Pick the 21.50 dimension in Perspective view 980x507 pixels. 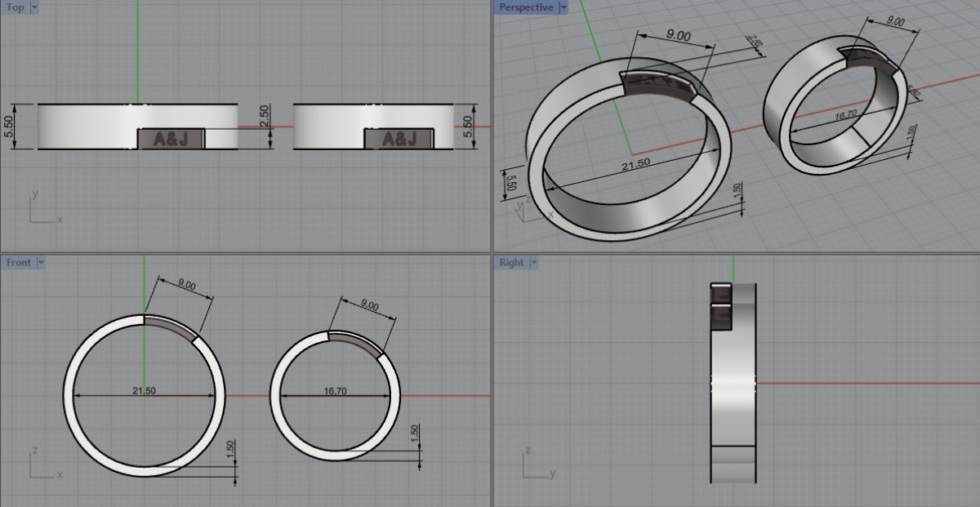[x=637, y=162]
